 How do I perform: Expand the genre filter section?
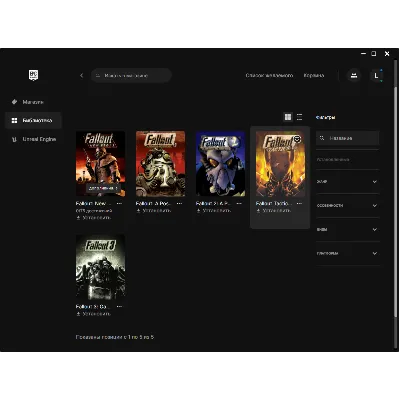point(347,182)
